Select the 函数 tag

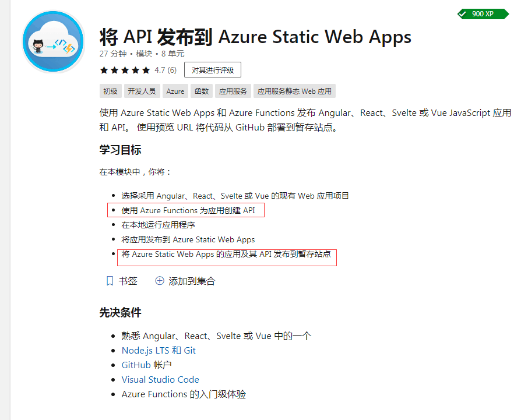tap(202, 91)
